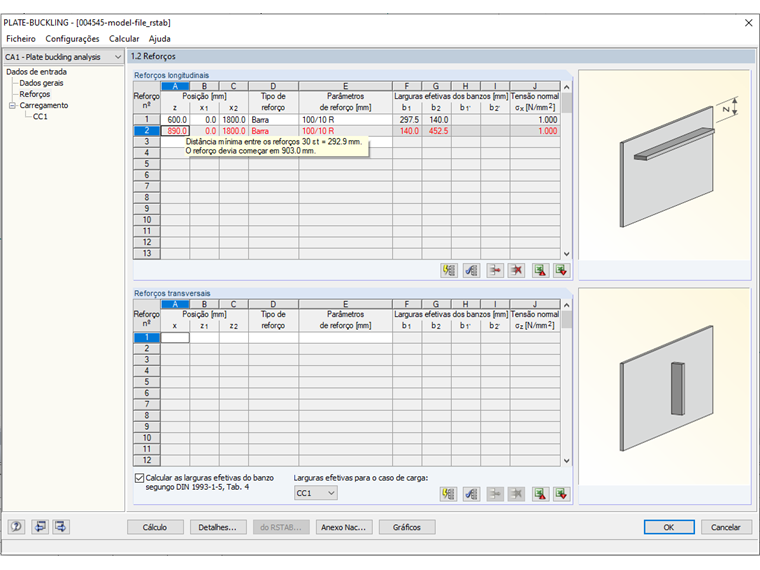Click the red 'Barra' type cell in row 2
Viewport: 760px width, 570px height.
pyautogui.click(x=274, y=131)
